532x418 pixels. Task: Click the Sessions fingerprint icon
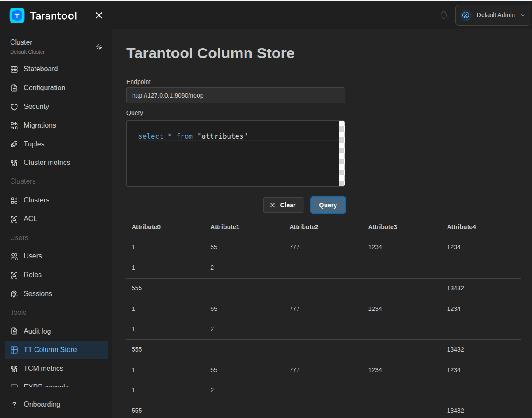14,294
